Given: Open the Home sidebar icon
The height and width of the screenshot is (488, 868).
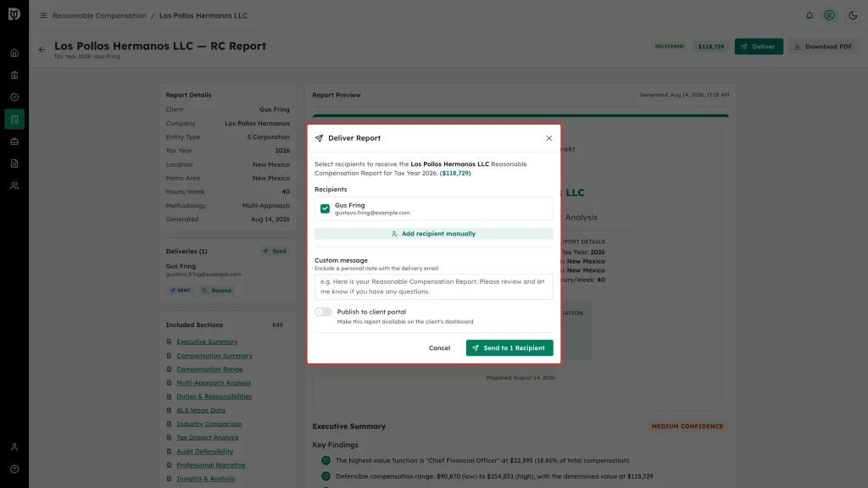Looking at the screenshot, I should pyautogui.click(x=14, y=53).
